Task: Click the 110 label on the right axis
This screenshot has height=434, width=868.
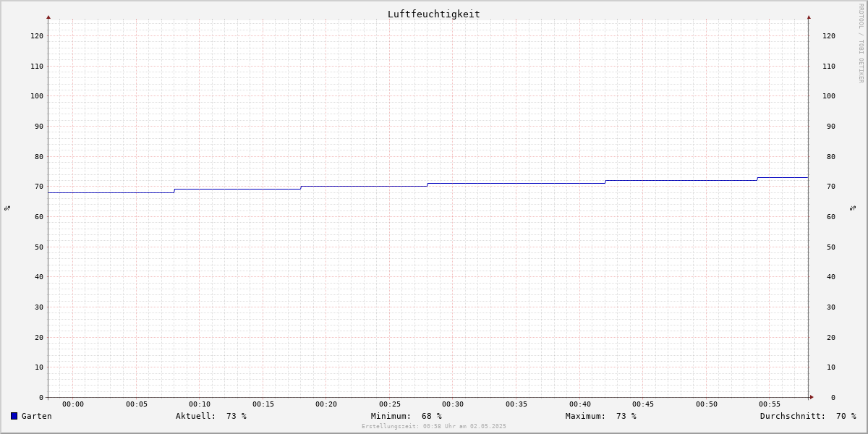Action: (829, 67)
